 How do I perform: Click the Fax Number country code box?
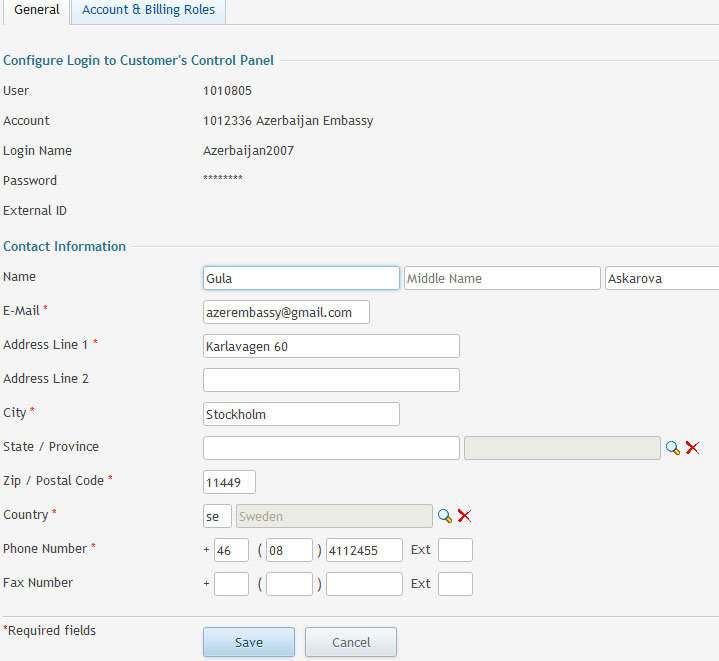[x=231, y=584]
